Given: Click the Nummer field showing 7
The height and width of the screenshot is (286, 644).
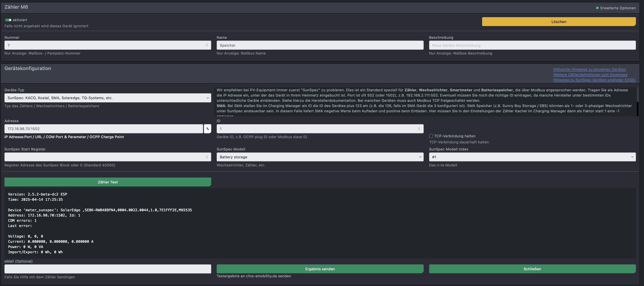Looking at the screenshot, I should coord(108,45).
